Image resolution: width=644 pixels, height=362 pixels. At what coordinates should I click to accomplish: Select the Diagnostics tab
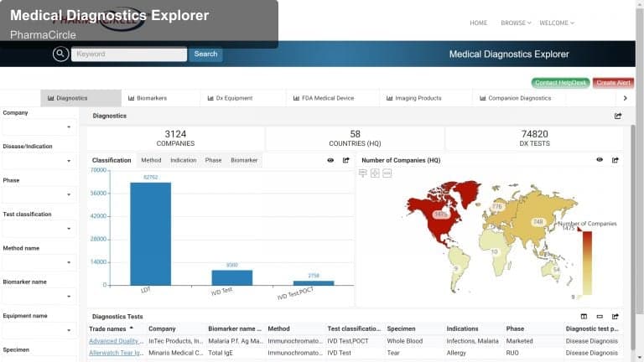(80, 98)
